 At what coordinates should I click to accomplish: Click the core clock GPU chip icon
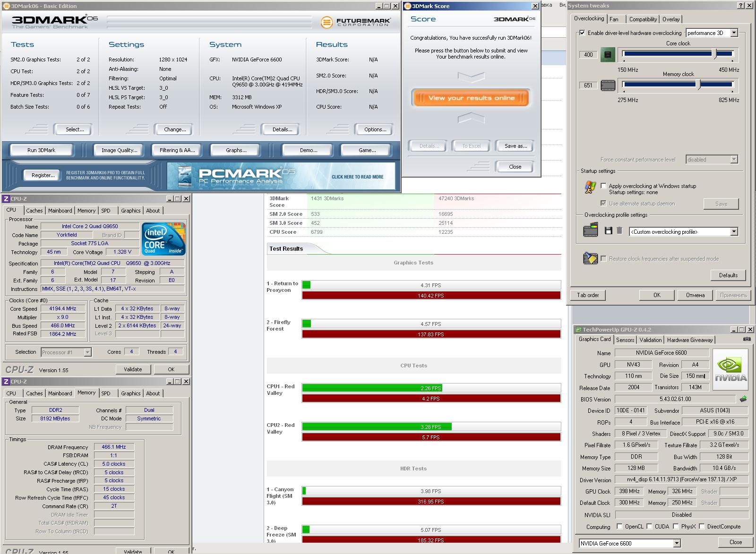608,55
